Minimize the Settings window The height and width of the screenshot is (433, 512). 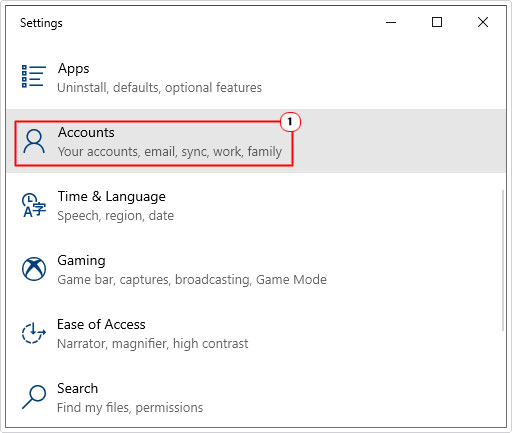click(x=391, y=23)
